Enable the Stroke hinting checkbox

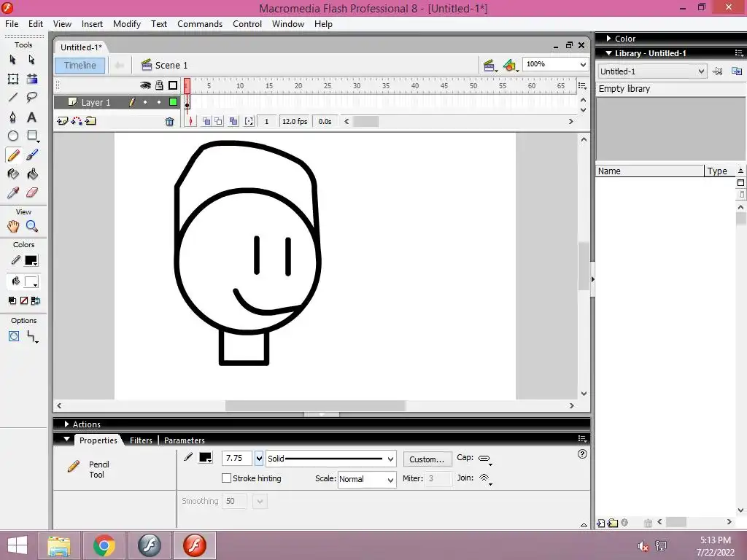(x=227, y=478)
